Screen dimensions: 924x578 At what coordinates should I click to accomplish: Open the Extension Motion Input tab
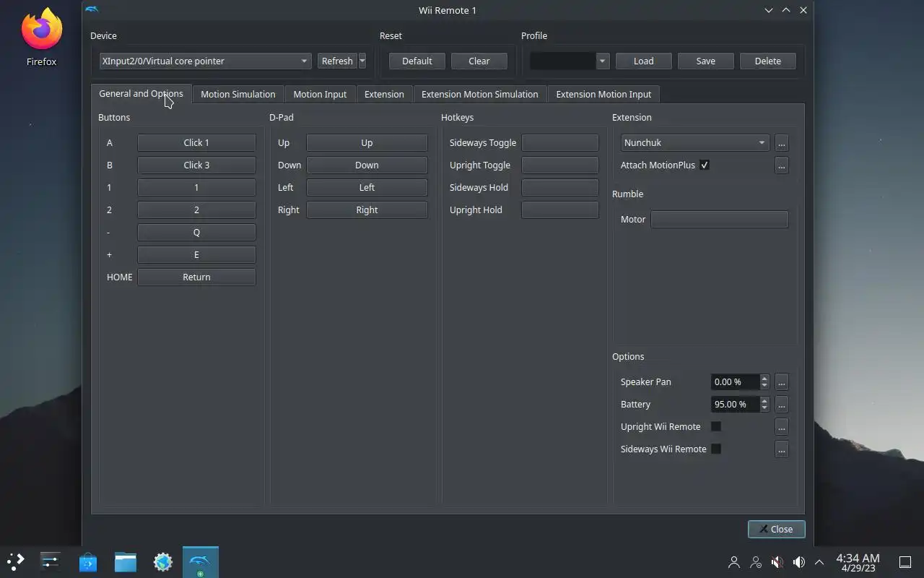tap(603, 94)
